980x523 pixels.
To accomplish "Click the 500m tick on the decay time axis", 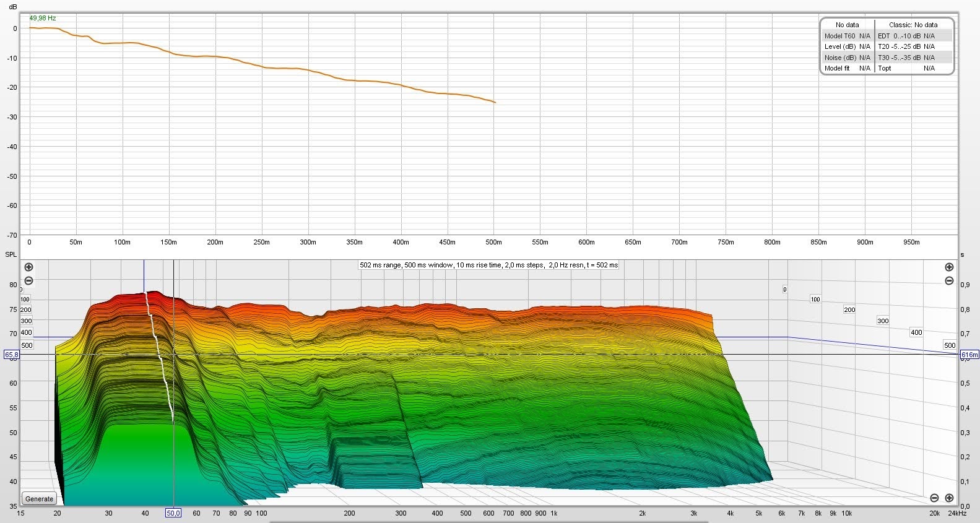I will [x=493, y=242].
